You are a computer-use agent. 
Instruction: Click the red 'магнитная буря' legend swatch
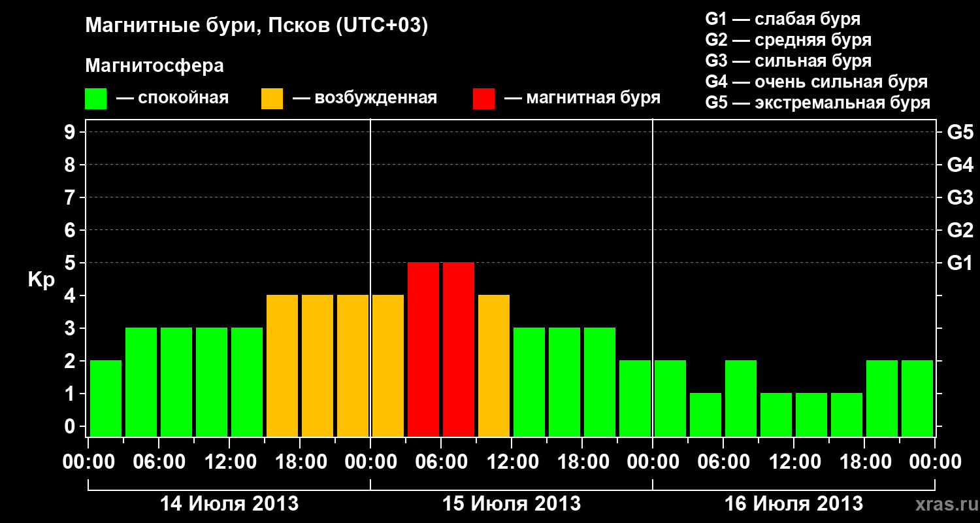point(483,99)
